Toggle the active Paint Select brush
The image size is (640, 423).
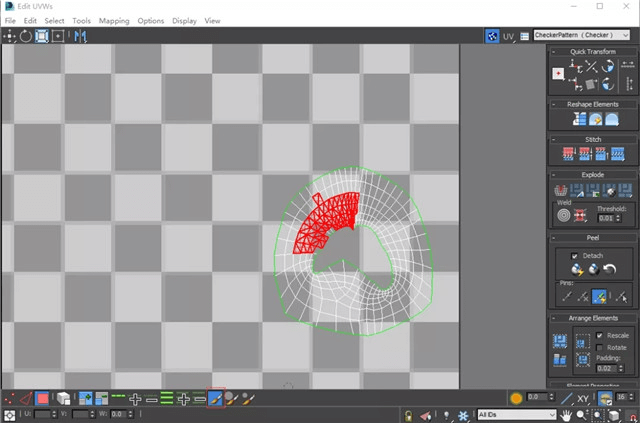click(x=216, y=398)
